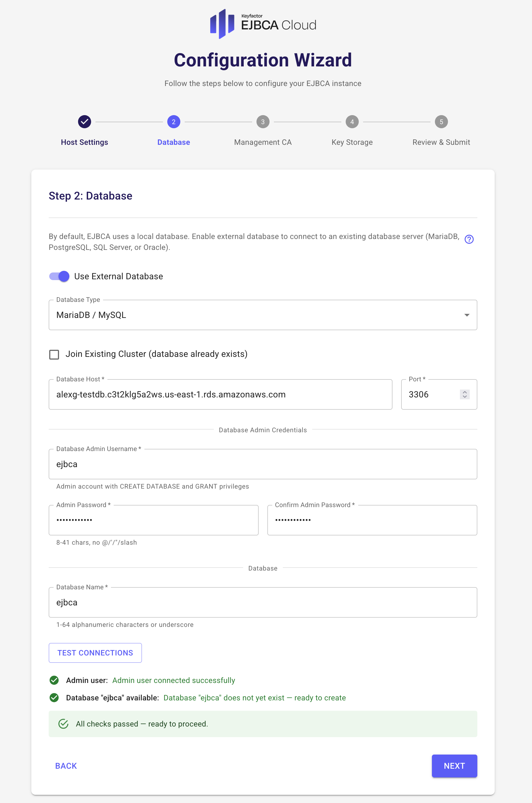Viewport: 532px width, 803px height.
Task: Go to the Key Storage step label
Action: (352, 142)
